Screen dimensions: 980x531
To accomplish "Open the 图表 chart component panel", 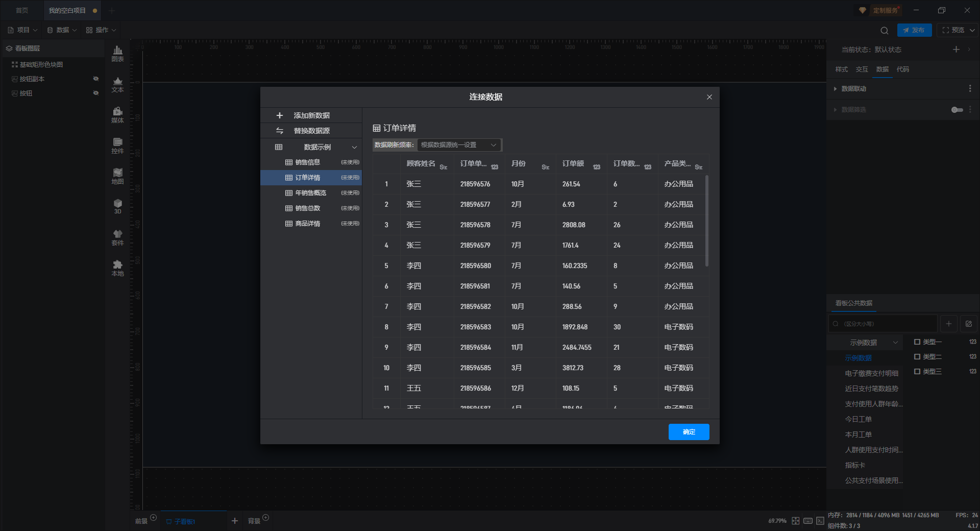I will (117, 53).
